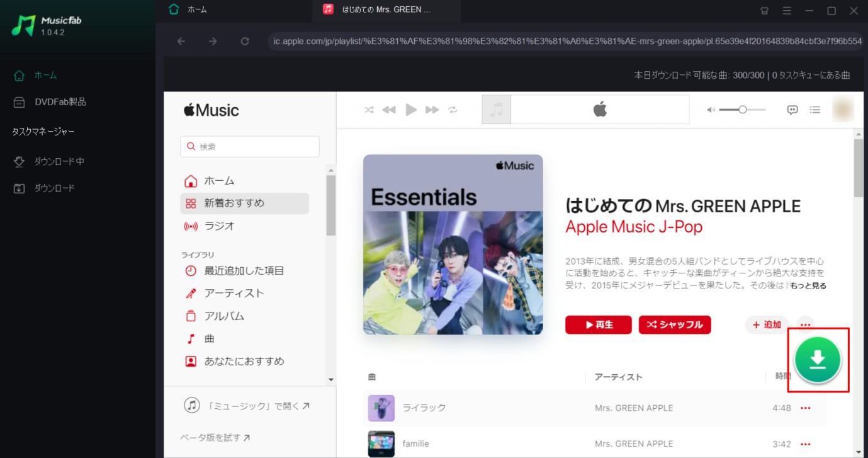Open the lyrics panel icon

pyautogui.click(x=792, y=110)
